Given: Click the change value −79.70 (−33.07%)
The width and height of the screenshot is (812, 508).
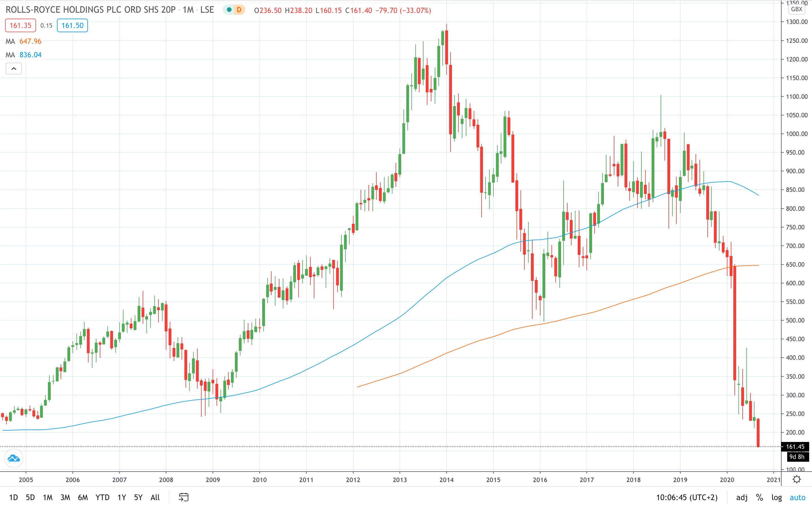Looking at the screenshot, I should coord(403,10).
